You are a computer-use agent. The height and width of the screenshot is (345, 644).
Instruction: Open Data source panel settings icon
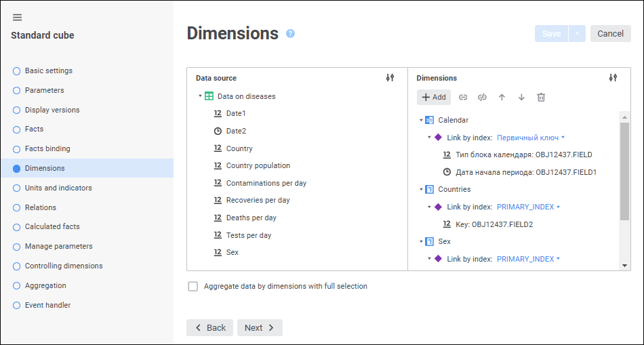click(x=390, y=78)
